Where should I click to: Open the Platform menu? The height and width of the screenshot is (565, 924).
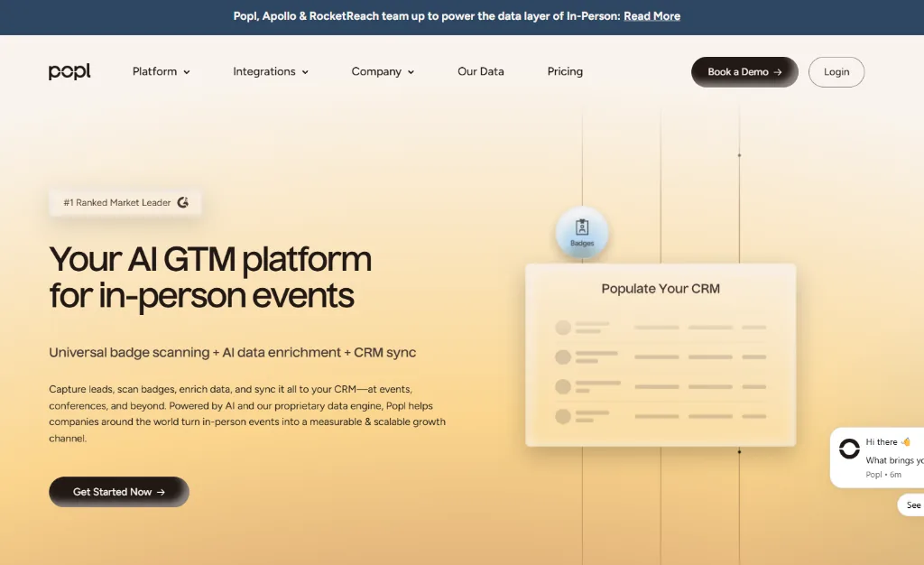(x=161, y=71)
